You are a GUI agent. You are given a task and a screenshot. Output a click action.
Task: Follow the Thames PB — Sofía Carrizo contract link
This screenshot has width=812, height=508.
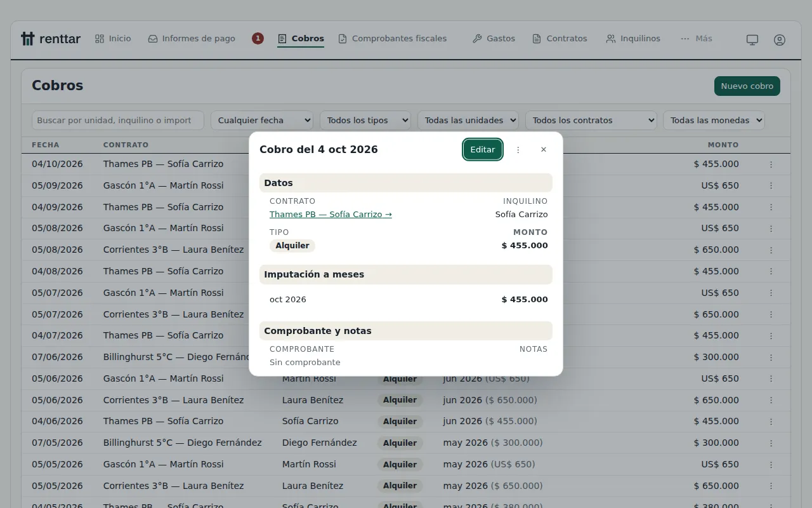point(331,215)
